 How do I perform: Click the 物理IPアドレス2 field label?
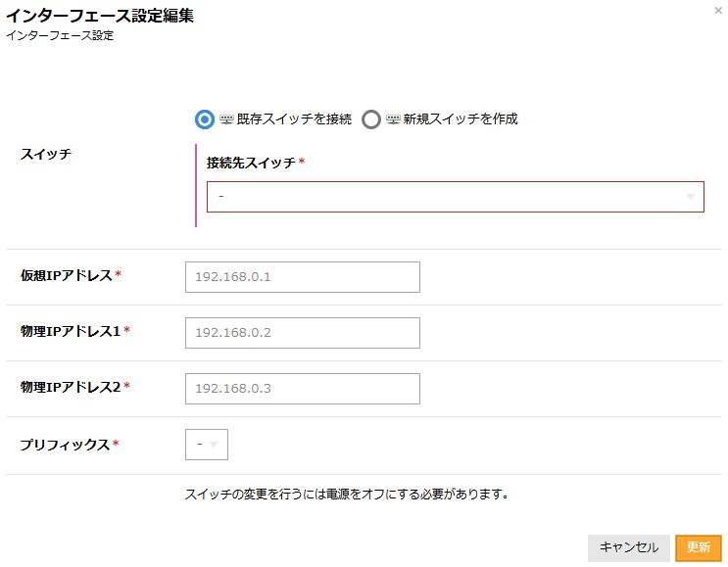coord(71,387)
